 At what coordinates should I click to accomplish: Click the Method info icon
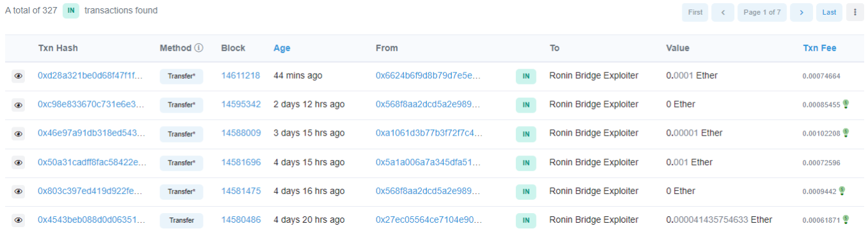(x=198, y=48)
